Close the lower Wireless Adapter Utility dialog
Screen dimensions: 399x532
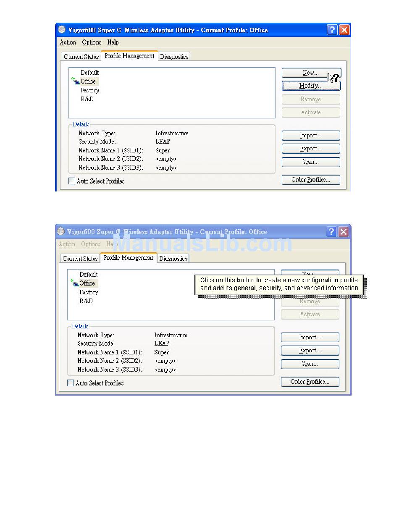point(343,232)
